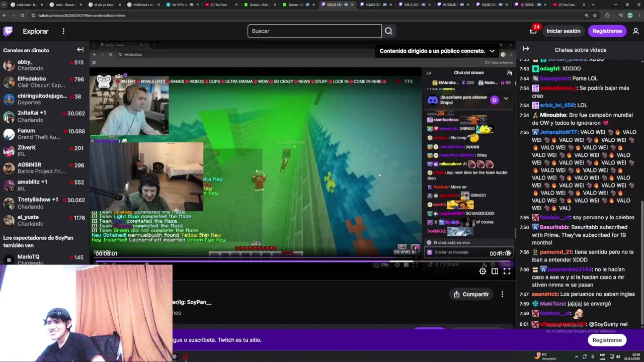Click the browser back button
This screenshot has height=362, width=644.
[5, 16]
